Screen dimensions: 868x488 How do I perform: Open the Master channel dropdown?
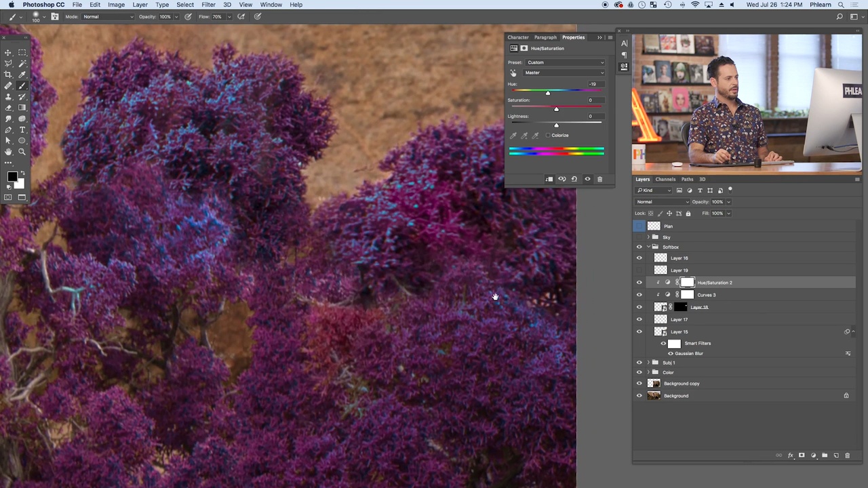(564, 73)
